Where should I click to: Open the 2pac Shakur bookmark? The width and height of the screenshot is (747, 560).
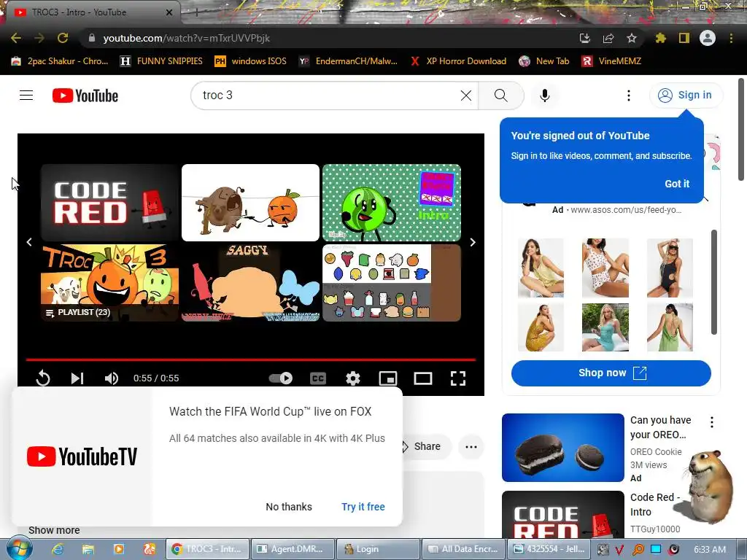[60, 61]
